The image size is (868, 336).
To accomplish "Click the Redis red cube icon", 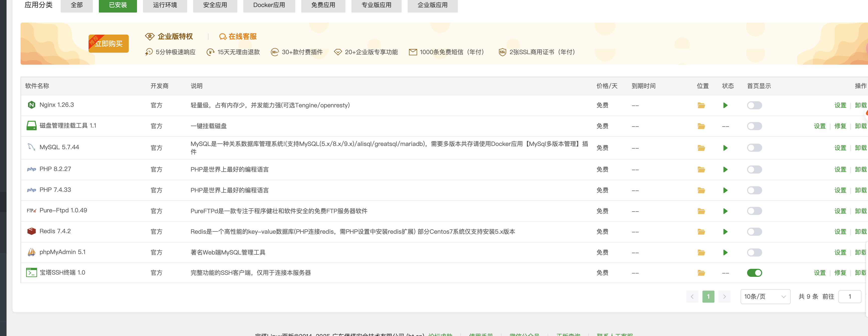I will (x=31, y=231).
